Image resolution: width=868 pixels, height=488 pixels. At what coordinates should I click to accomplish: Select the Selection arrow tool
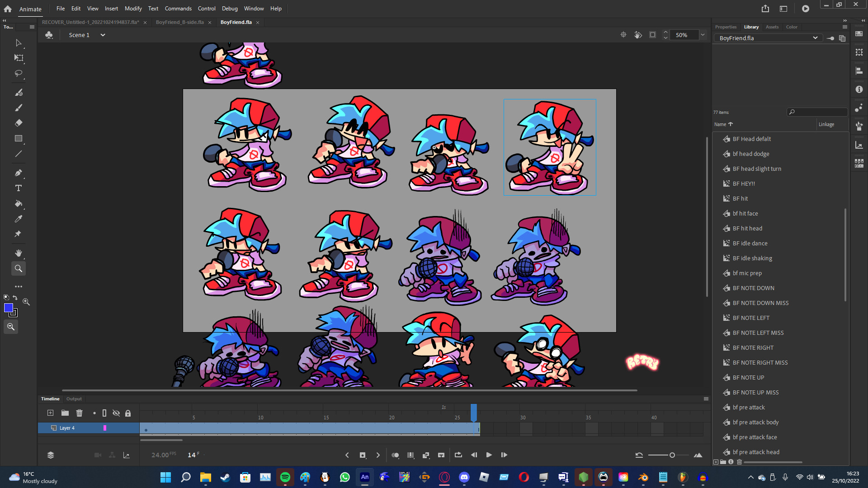click(19, 43)
